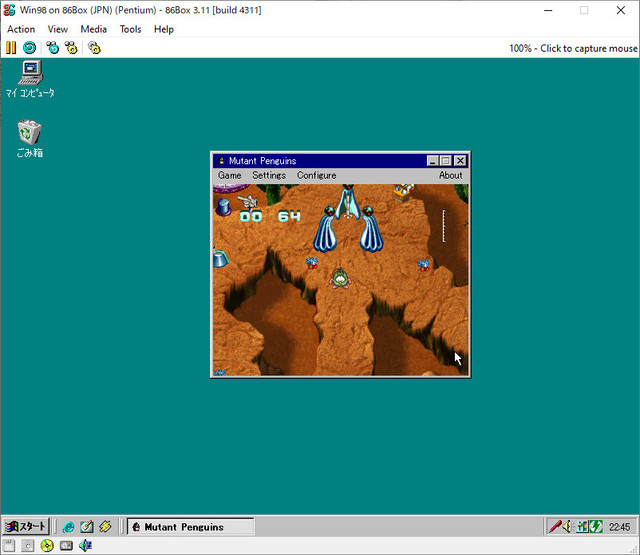Screen dimensions: 640x555
Task: Click the Outlook Express quick launch icon
Action: point(87,527)
